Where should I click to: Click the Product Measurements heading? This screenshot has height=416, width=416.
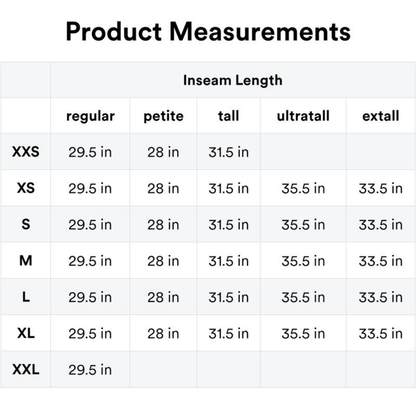point(208,32)
